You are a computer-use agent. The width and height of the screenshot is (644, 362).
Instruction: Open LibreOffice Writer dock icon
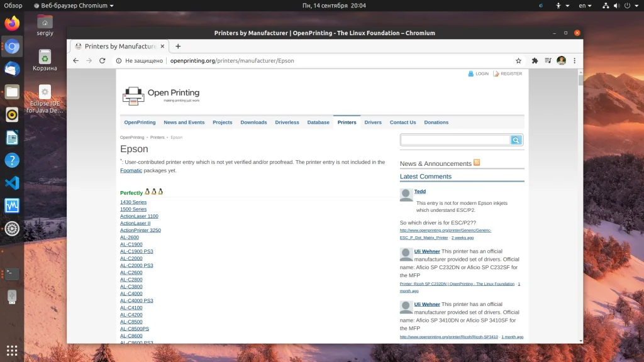click(x=12, y=138)
